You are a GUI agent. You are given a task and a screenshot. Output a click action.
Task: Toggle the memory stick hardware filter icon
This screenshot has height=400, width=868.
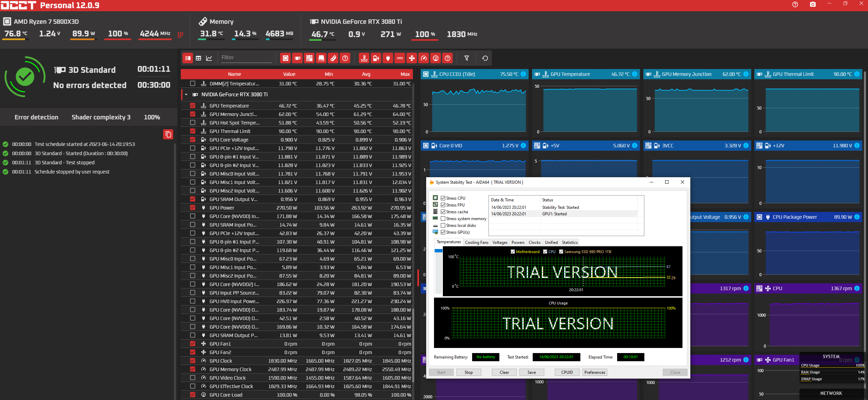[x=333, y=58]
